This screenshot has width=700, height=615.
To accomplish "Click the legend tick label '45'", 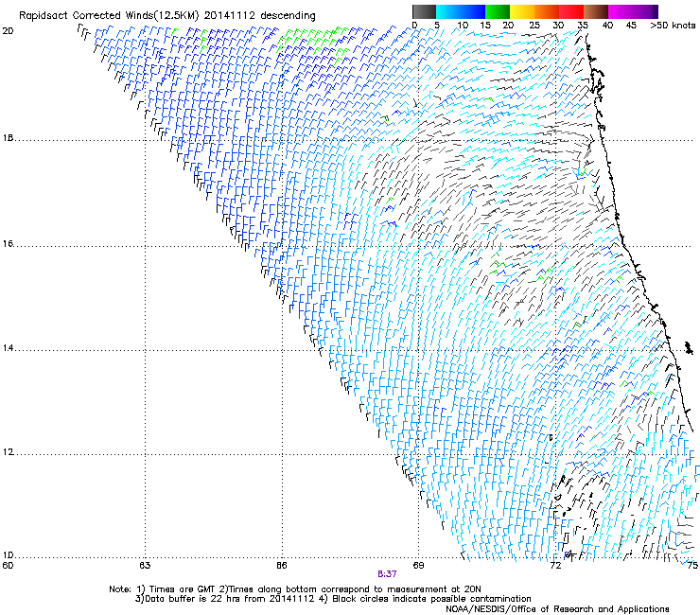I will pos(631,26).
